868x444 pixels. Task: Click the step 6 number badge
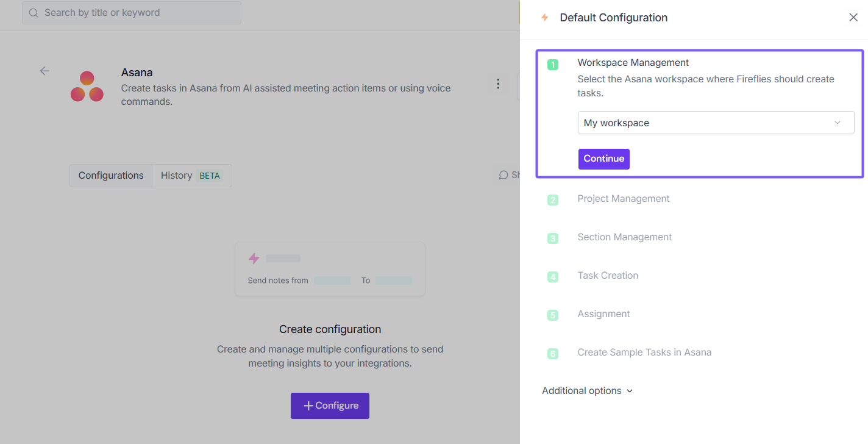pos(553,354)
